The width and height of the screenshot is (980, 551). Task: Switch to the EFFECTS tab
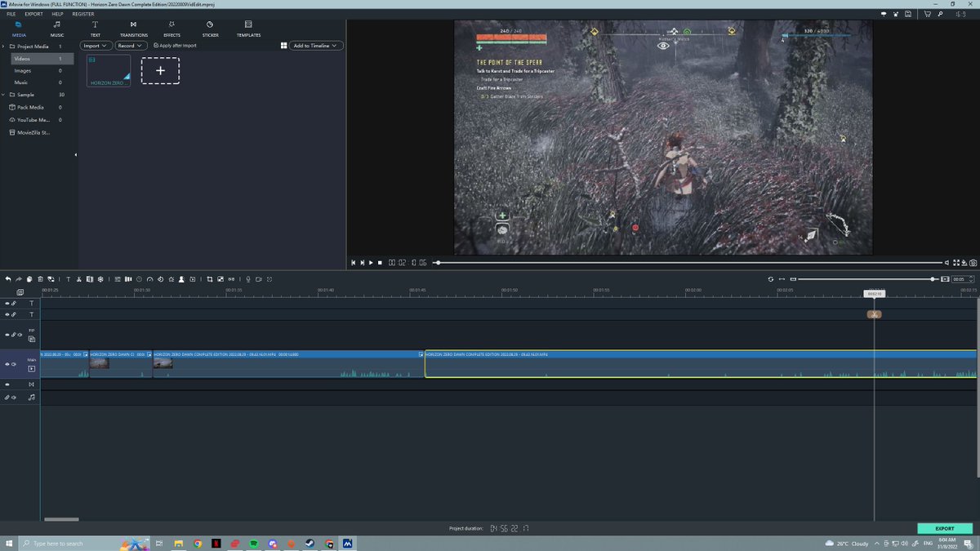171,29
